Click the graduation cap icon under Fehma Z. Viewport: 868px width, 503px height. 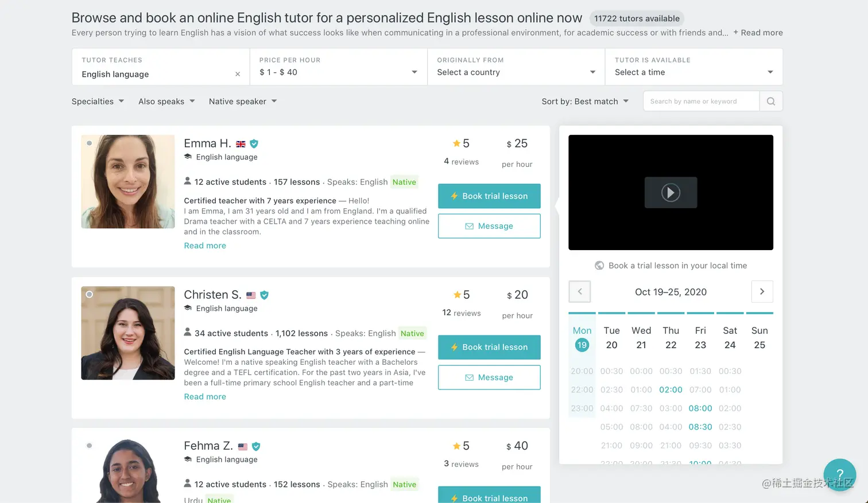(188, 459)
